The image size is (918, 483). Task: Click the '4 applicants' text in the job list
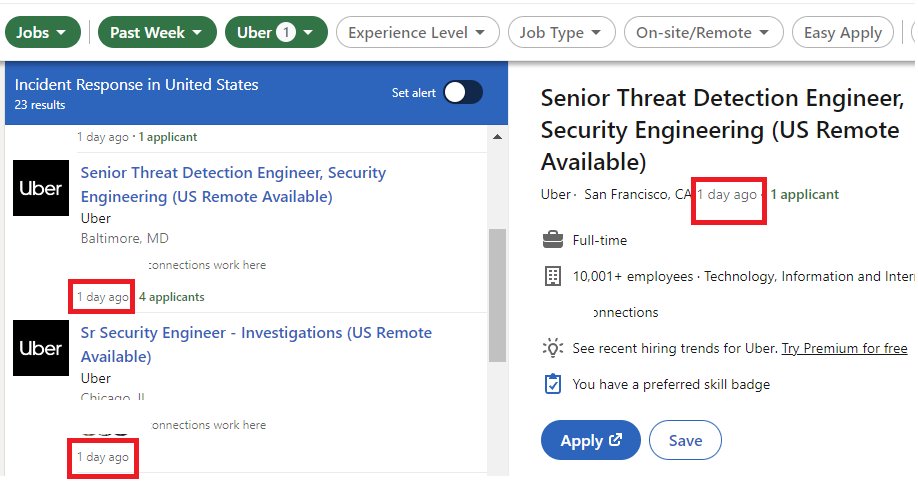(172, 297)
